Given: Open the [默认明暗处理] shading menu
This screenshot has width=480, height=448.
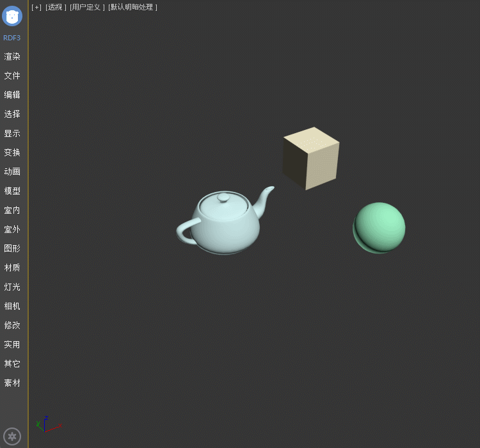Looking at the screenshot, I should click(x=132, y=7).
